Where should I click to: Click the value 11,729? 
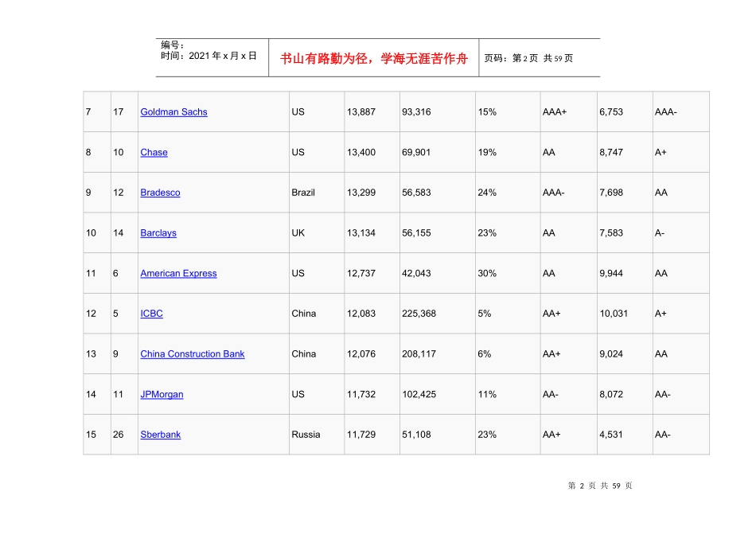[x=360, y=435]
